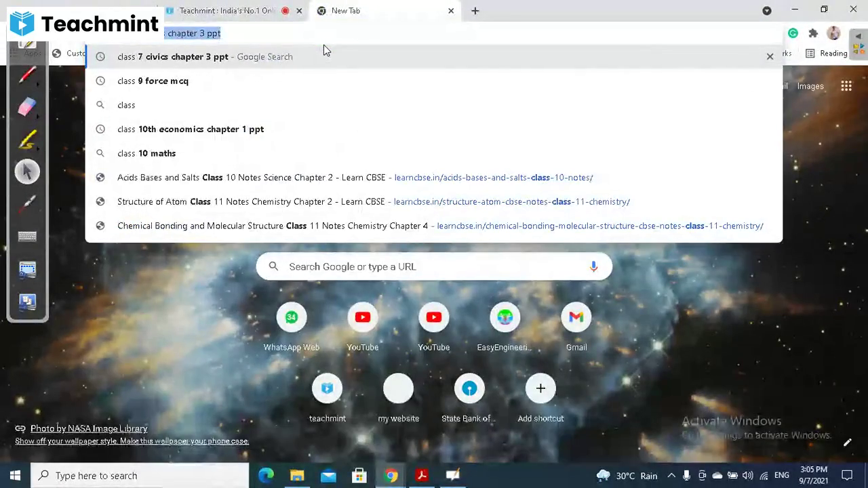Open the Gmail shortcut tile
Screen dimensions: 868x488
[576, 328]
